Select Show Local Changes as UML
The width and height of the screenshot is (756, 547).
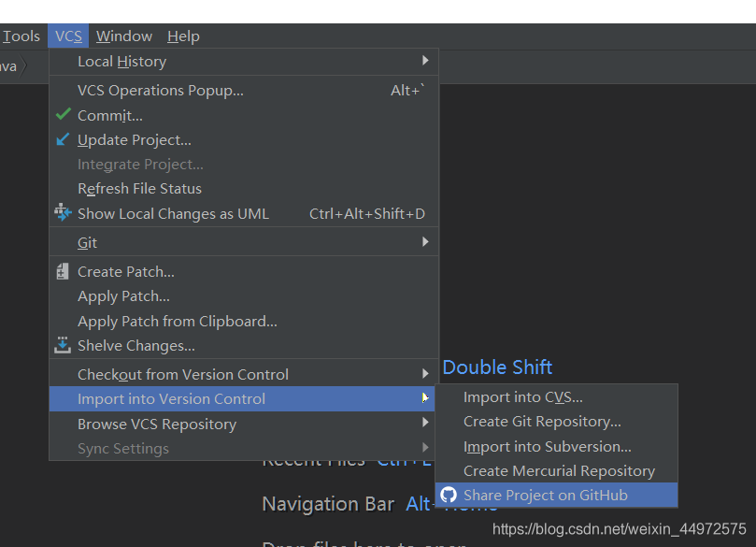(x=244, y=214)
